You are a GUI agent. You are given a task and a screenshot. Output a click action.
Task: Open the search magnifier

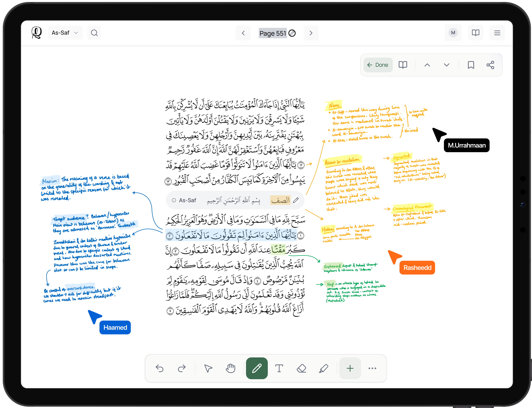[94, 33]
